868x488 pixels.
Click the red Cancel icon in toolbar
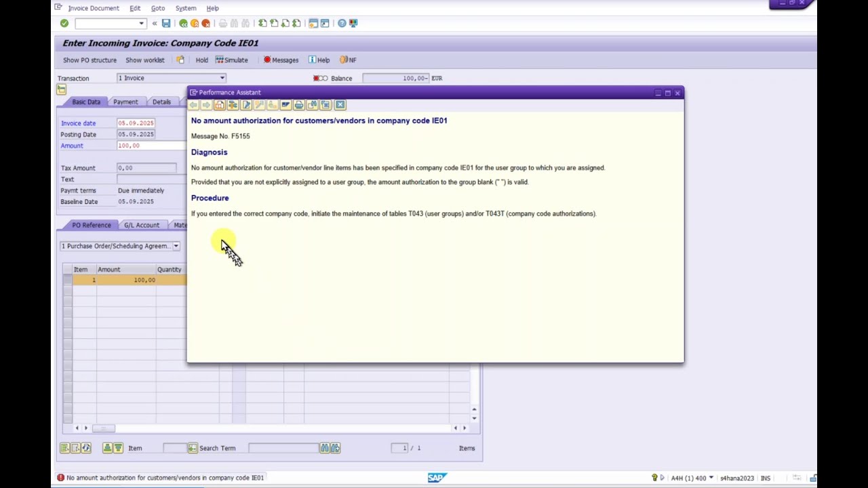(x=206, y=23)
